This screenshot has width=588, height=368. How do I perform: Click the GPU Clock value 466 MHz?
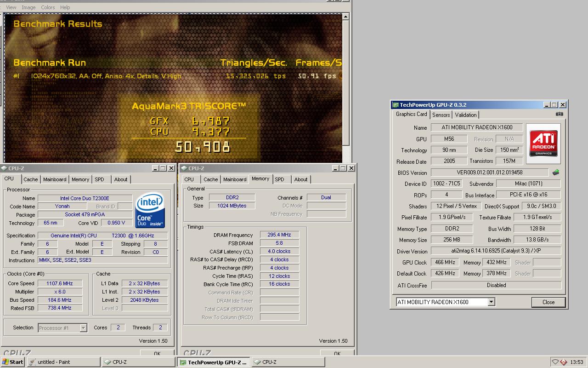(445, 262)
